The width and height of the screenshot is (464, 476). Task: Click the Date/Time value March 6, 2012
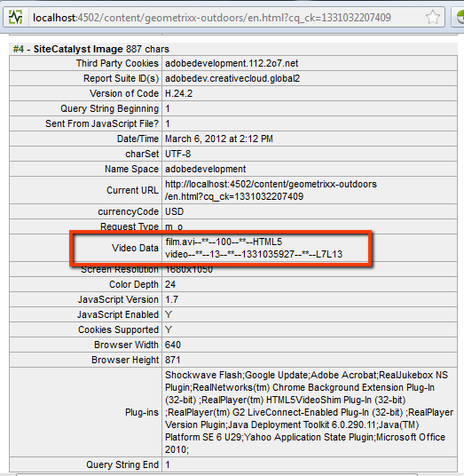218,139
